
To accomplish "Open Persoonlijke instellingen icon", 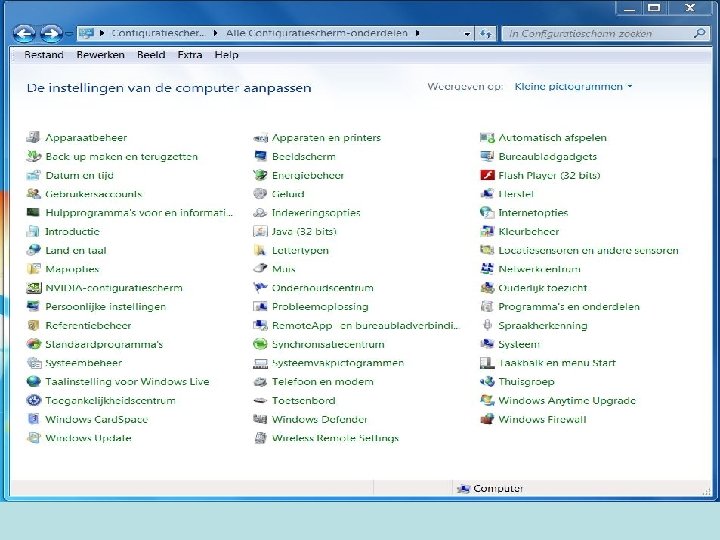I will click(33, 306).
